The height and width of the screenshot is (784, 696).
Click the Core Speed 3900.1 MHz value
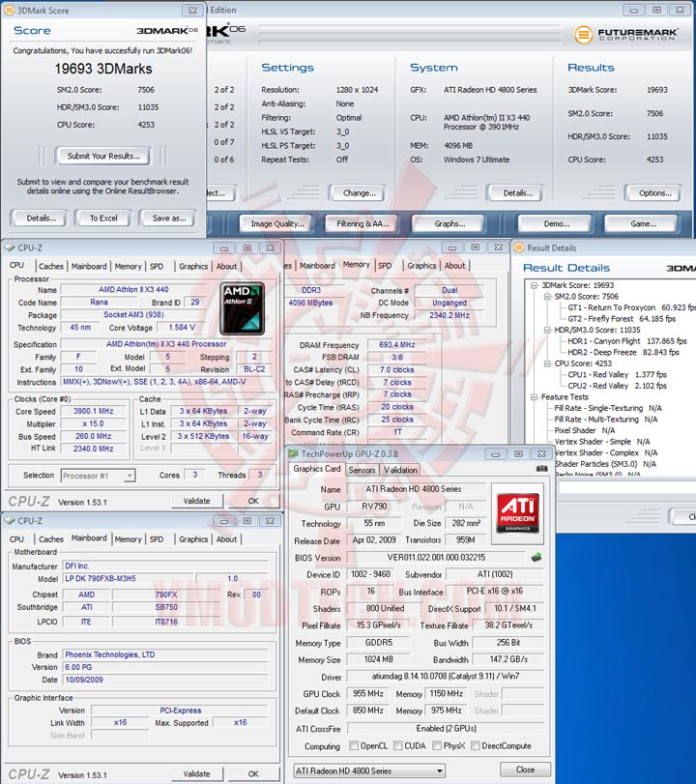tap(93, 411)
